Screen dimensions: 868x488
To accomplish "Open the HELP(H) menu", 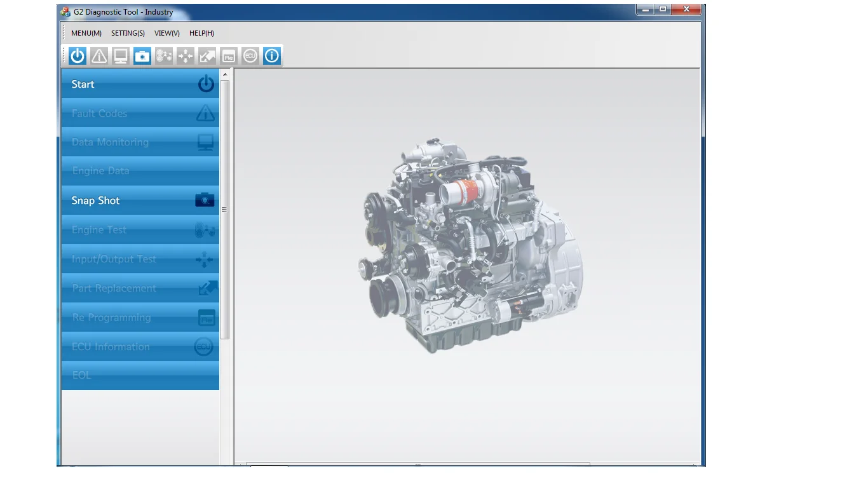I will 201,33.
